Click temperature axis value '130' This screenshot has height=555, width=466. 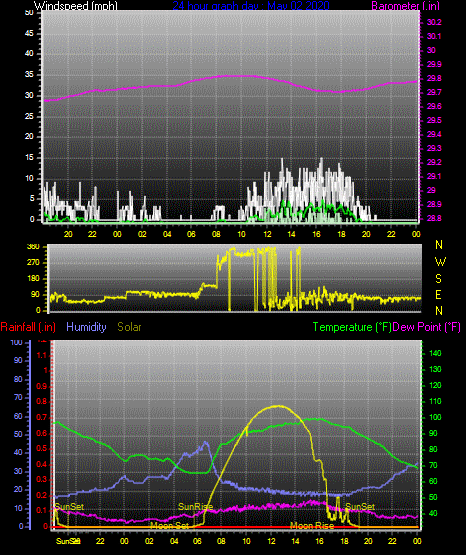[435, 369]
